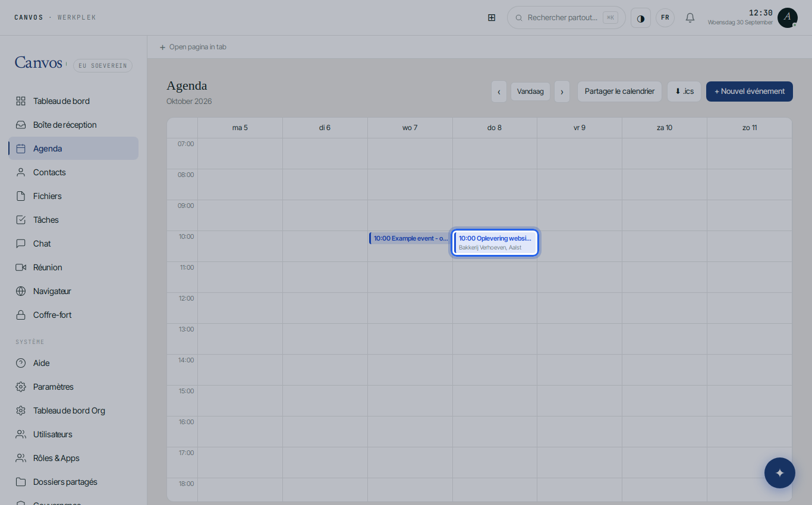Click the Rechercher partout search field
812x505 pixels.
[x=566, y=18]
